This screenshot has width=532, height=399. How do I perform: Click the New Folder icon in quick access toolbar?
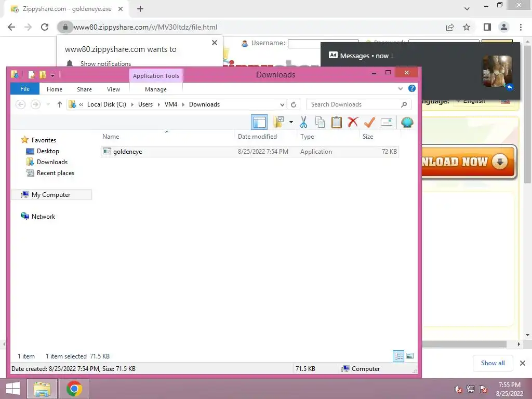(x=43, y=75)
